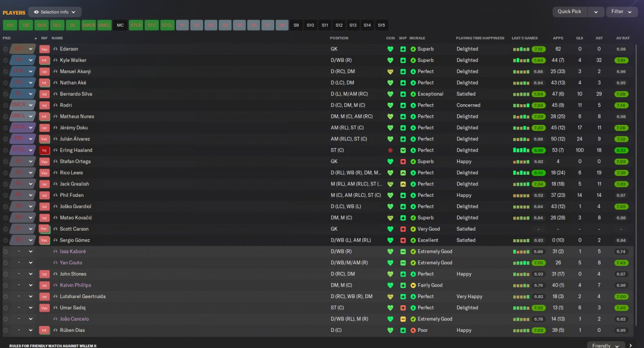Click Scott Carson's Very Good morale icon
Image resolution: width=644 pixels, height=348 pixels.
click(x=413, y=229)
